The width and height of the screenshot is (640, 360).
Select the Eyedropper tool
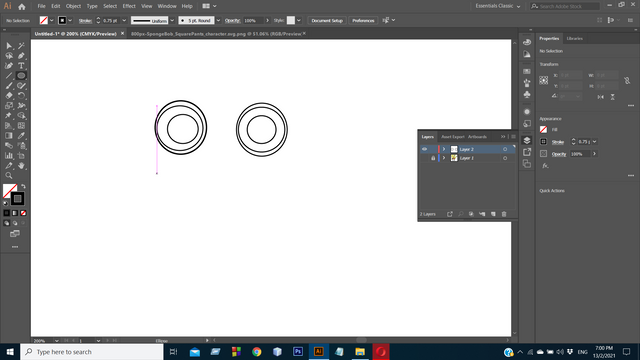[21, 136]
